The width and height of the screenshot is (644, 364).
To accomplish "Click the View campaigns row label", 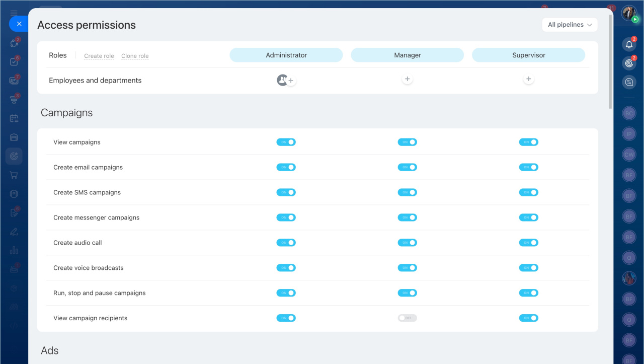I will [x=77, y=142].
